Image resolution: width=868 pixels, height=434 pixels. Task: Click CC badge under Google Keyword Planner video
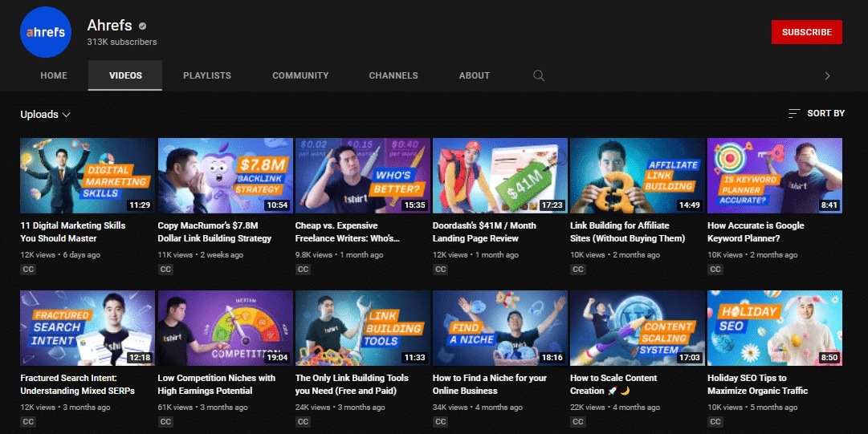[x=715, y=270]
